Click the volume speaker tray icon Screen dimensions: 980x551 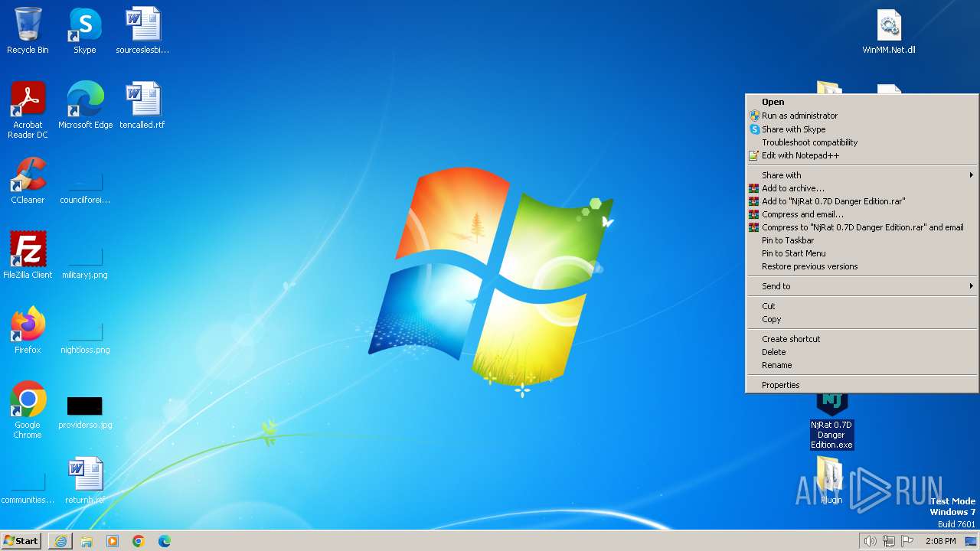pos(870,541)
